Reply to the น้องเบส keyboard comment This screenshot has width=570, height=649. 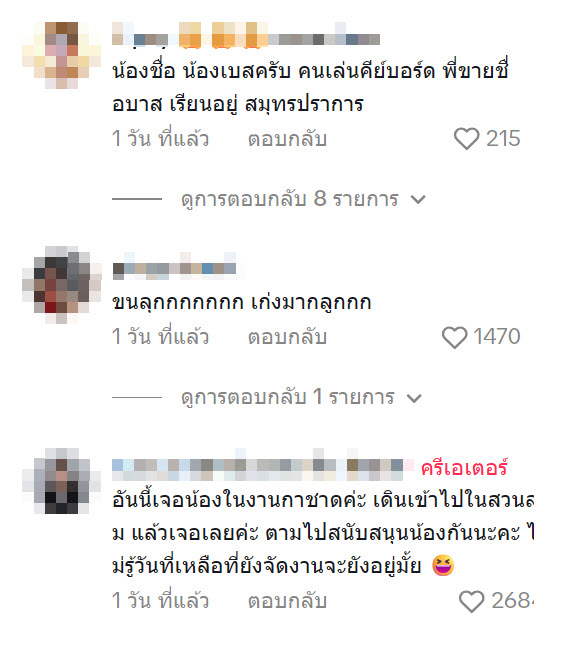287,139
